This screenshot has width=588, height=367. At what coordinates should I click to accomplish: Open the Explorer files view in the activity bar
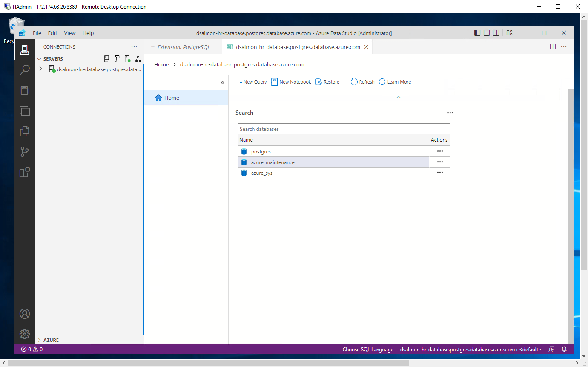(25, 131)
